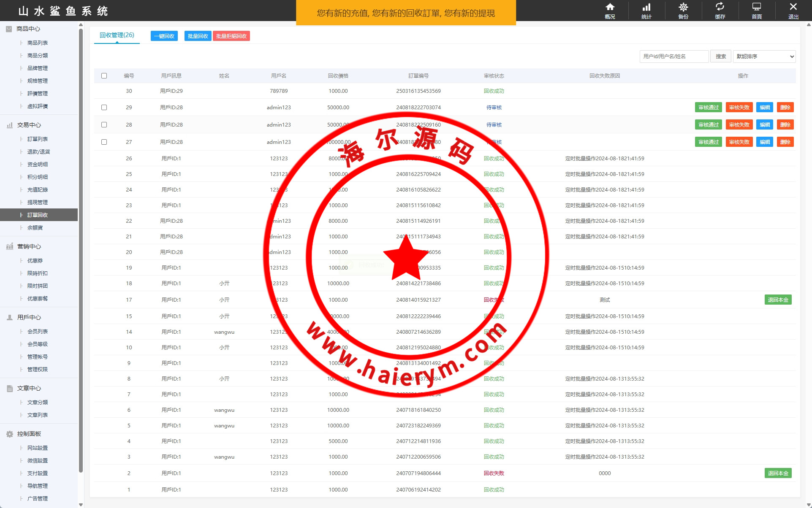Open the 统计 statistics chart icon
812x508 pixels.
click(646, 7)
